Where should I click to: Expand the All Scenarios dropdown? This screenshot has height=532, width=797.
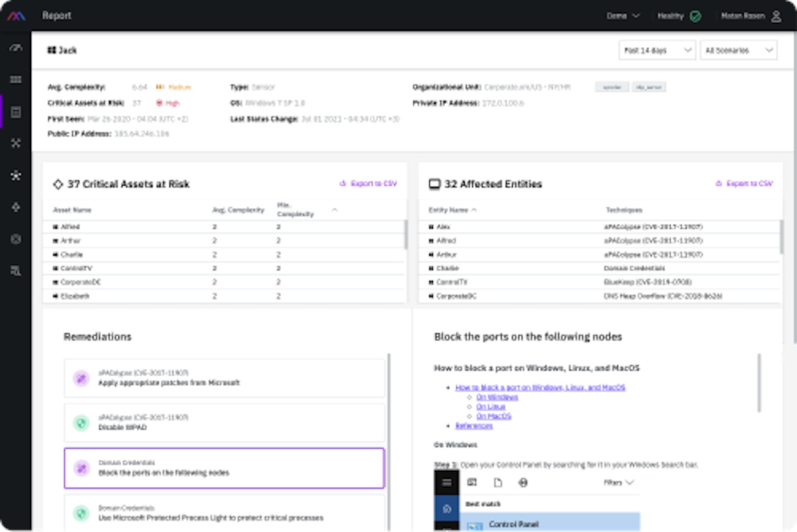738,50
